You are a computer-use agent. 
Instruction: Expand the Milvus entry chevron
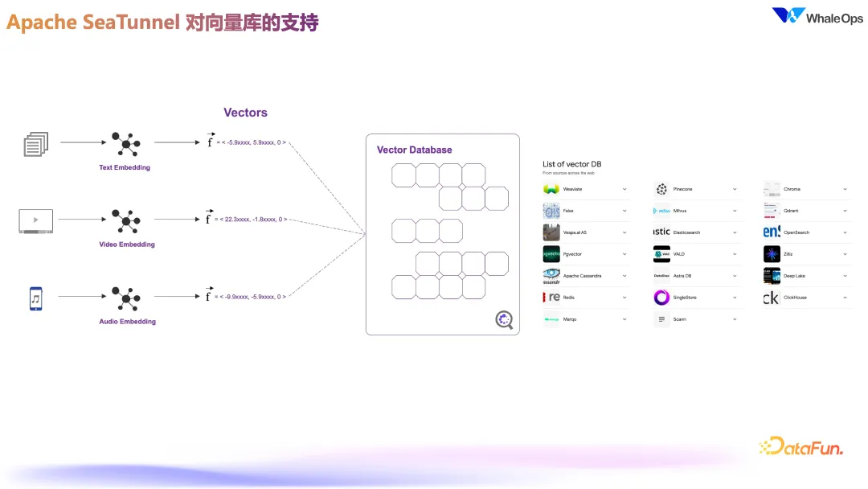(735, 211)
